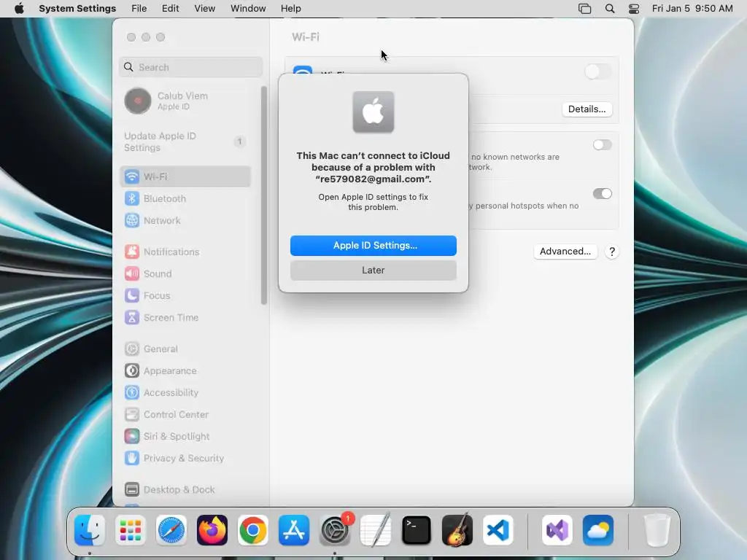Open Stage Manager menu bar icon

[x=584, y=9]
